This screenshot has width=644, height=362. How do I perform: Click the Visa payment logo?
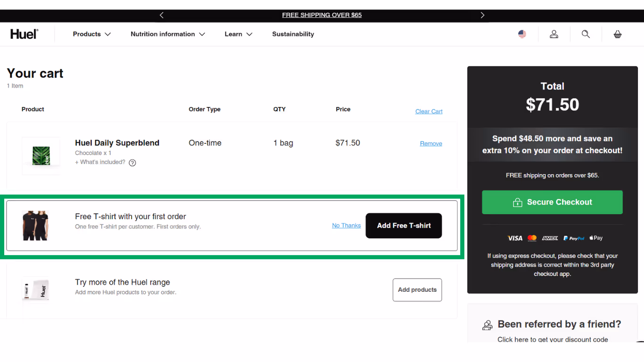click(515, 238)
